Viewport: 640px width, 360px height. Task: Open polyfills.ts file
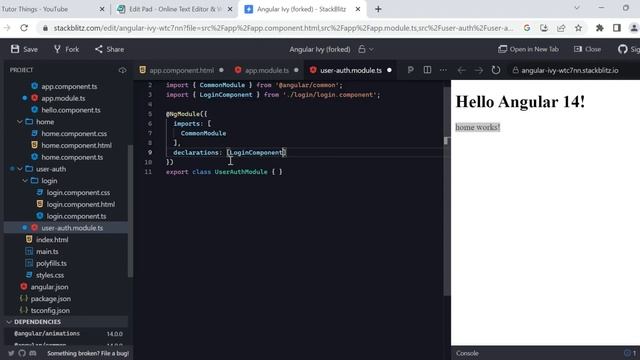click(x=51, y=264)
